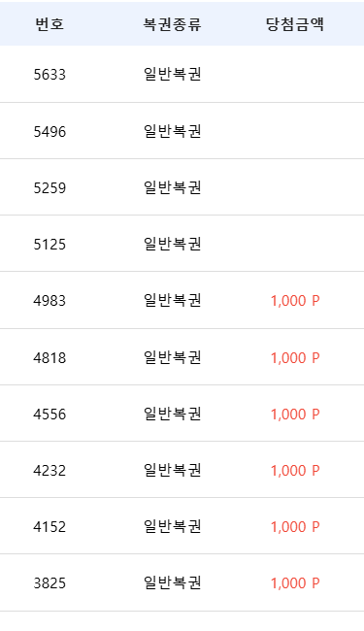Click the 1,000 P prize in row 4818
Screen dimensions: 364x631
coord(295,358)
